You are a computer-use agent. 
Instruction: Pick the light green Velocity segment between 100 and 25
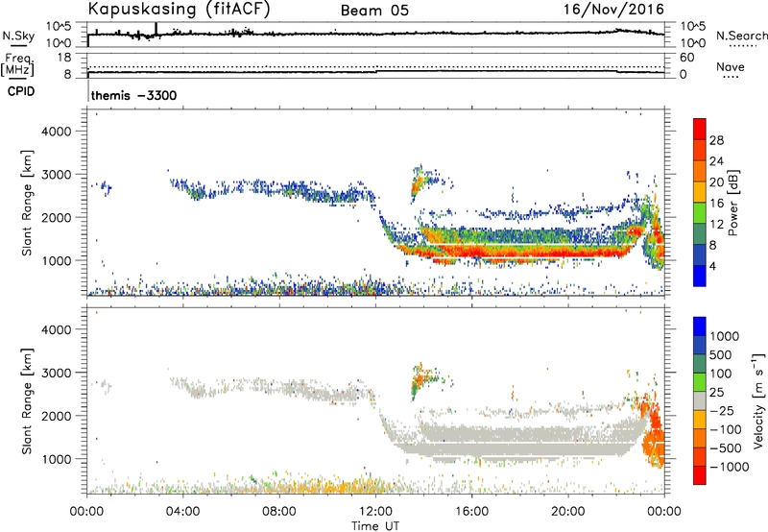700,382
